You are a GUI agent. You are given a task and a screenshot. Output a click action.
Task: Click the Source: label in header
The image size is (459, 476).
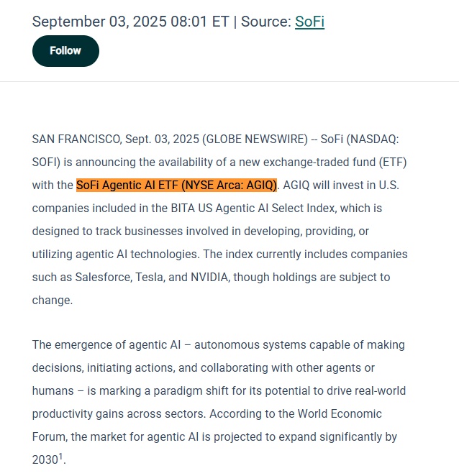click(266, 22)
